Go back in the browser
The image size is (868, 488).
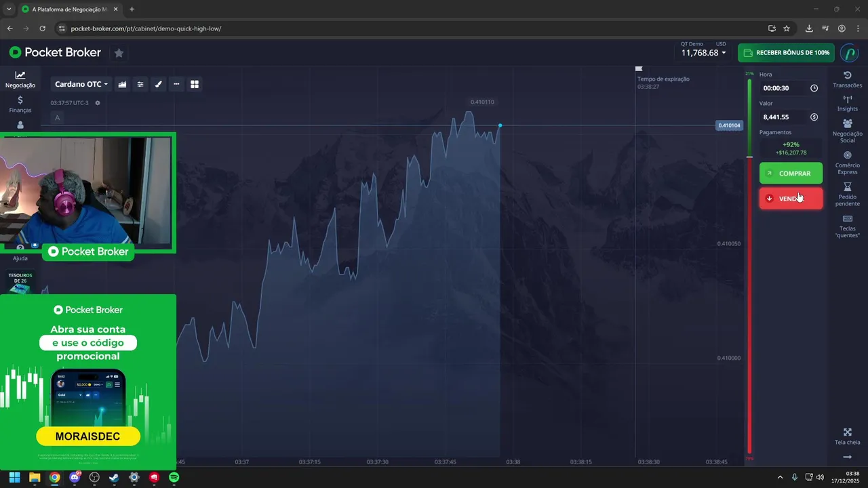9,28
